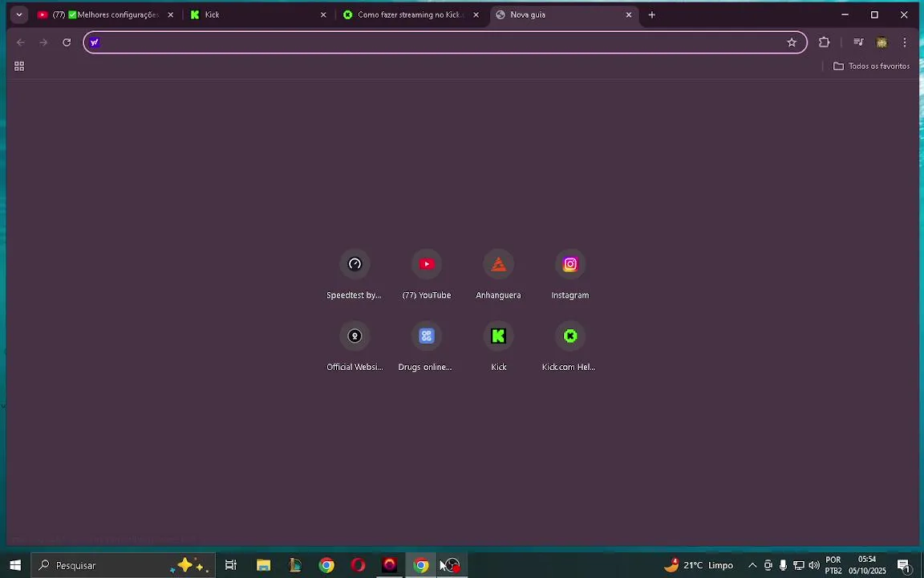The width and height of the screenshot is (924, 578).
Task: Open the tab search dropdown arrow
Action: click(19, 14)
